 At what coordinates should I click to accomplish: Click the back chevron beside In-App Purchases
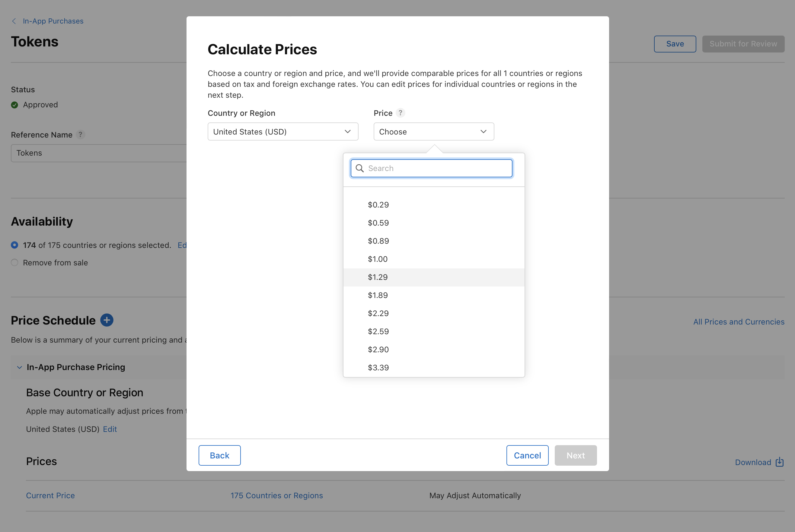[x=14, y=21]
